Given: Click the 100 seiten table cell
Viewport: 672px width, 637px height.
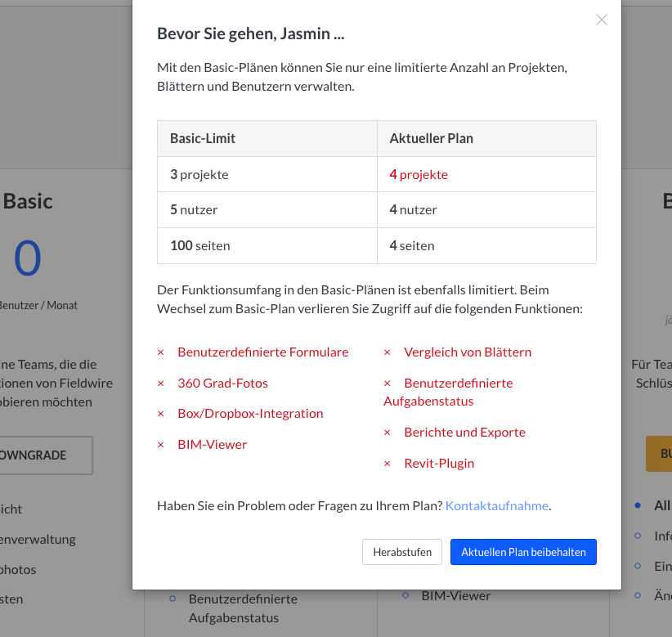Looking at the screenshot, I should point(199,245).
